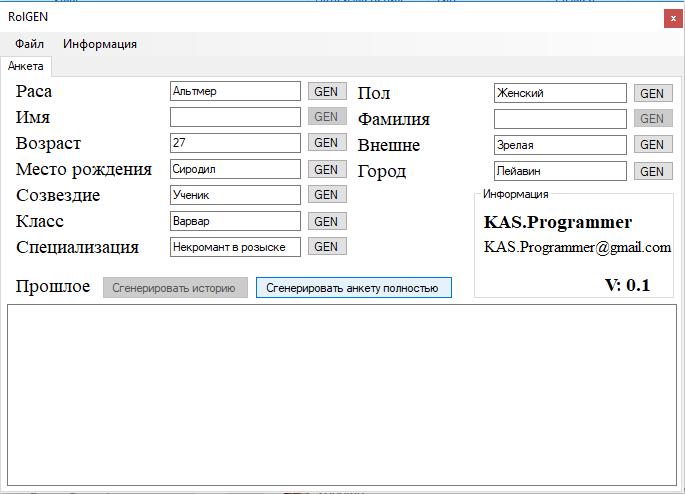Click the Город field containing Лейавин
The height and width of the screenshot is (494, 685).
(559, 171)
